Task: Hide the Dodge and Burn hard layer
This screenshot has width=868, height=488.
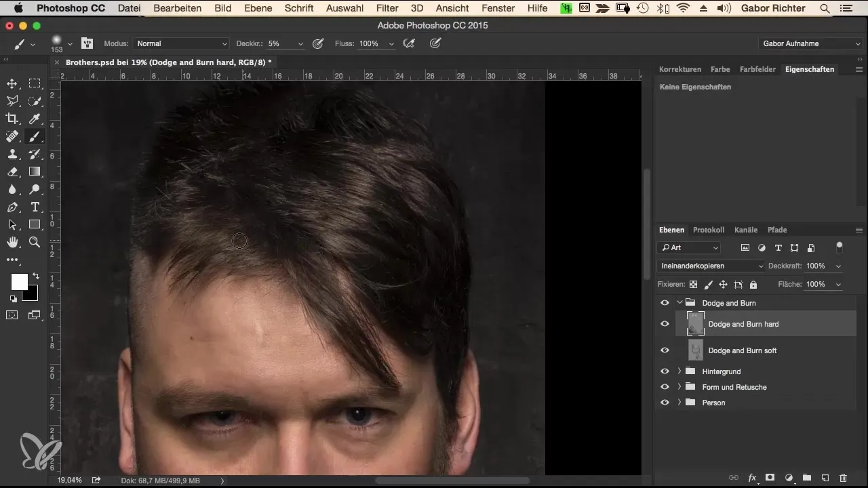Action: point(665,324)
